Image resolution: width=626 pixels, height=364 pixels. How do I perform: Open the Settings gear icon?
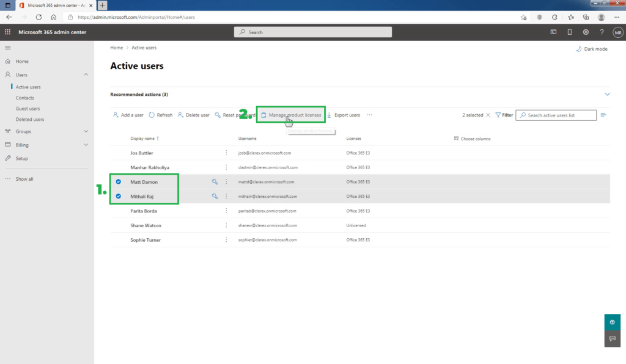[586, 32]
